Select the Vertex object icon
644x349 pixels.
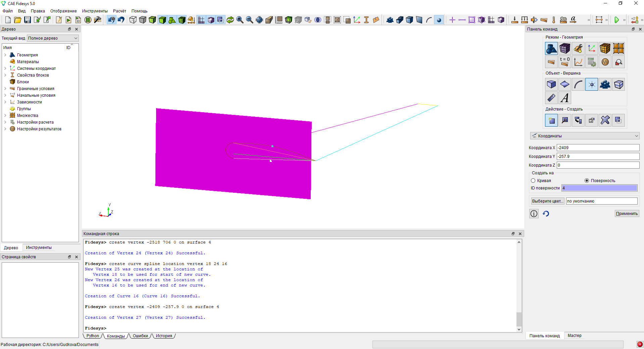pyautogui.click(x=592, y=84)
